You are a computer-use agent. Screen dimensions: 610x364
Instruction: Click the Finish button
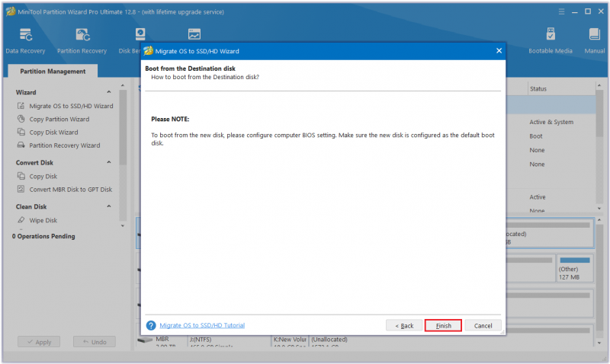pos(443,325)
